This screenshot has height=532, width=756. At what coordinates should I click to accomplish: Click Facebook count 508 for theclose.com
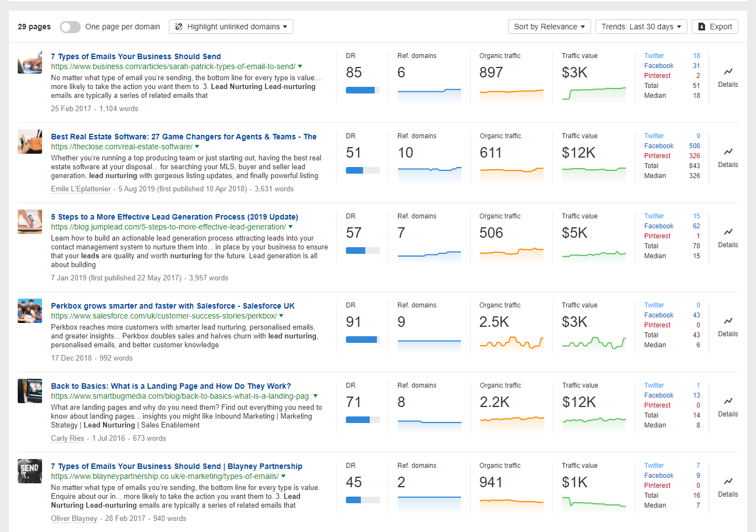[x=695, y=146]
